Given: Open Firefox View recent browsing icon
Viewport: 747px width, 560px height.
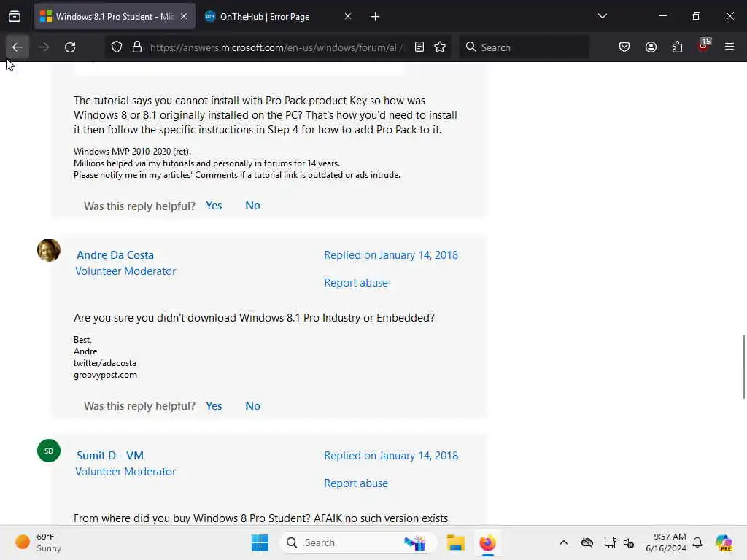Looking at the screenshot, I should pyautogui.click(x=15, y=17).
